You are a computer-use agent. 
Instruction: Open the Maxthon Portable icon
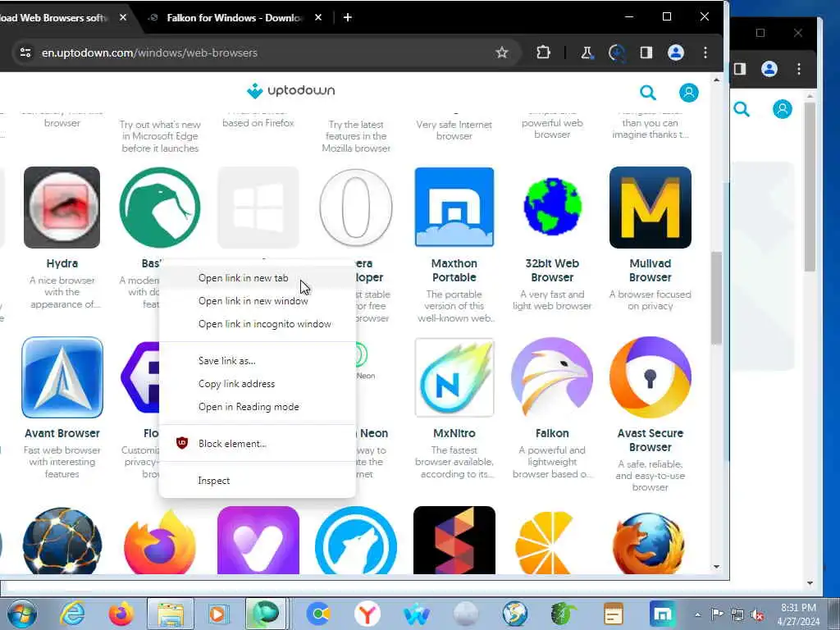coord(454,208)
